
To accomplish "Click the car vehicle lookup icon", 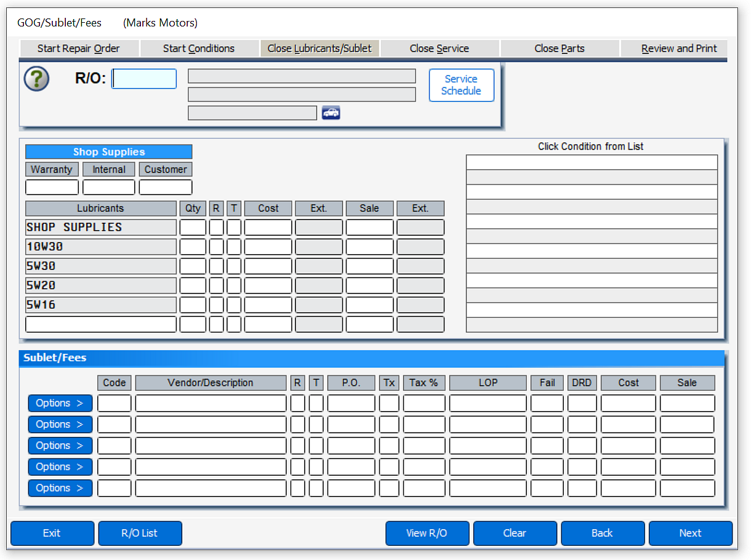I will coord(331,113).
